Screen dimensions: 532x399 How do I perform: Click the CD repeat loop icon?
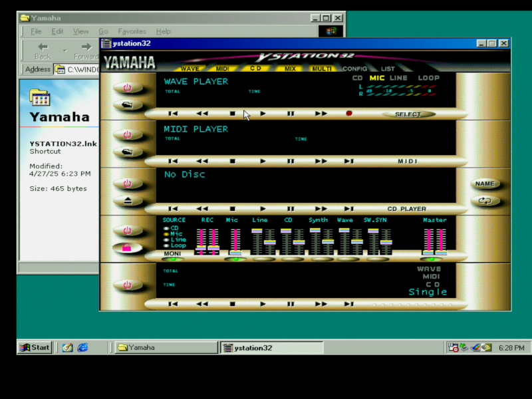click(485, 201)
